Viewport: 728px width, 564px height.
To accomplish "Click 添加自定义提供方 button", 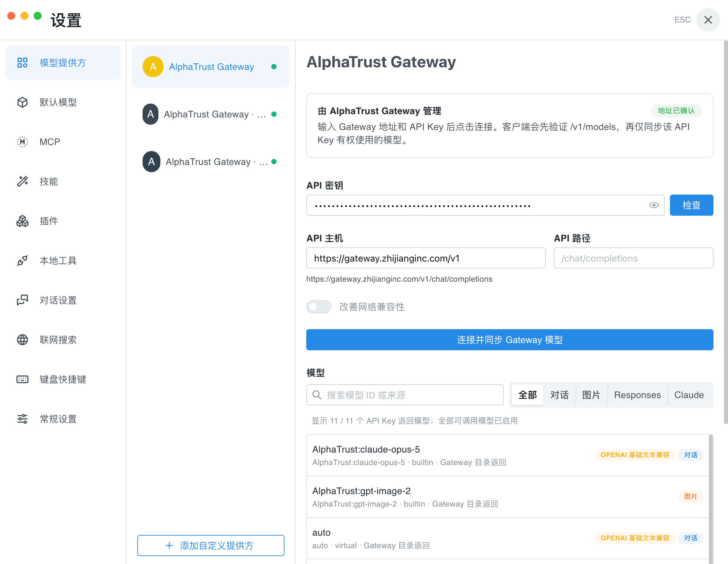I will pos(211,545).
